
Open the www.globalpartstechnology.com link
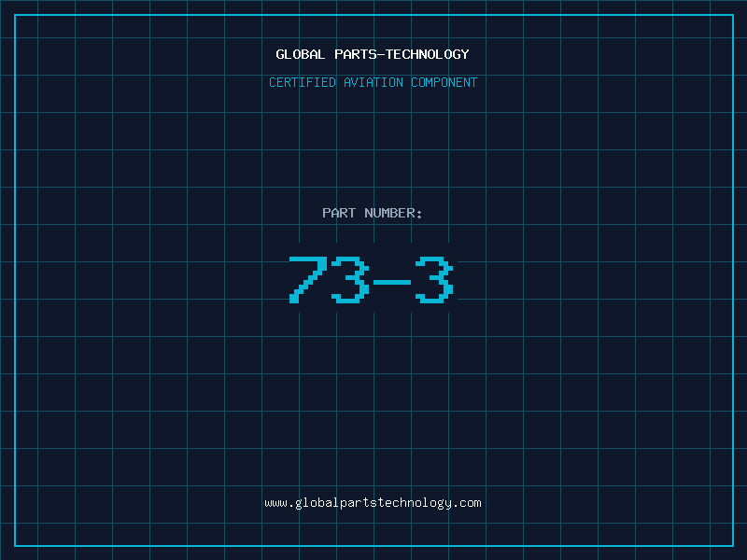coord(373,503)
